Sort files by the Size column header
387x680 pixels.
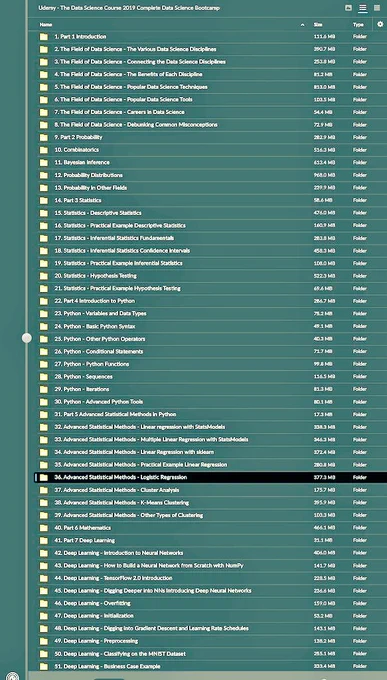pyautogui.click(x=318, y=25)
